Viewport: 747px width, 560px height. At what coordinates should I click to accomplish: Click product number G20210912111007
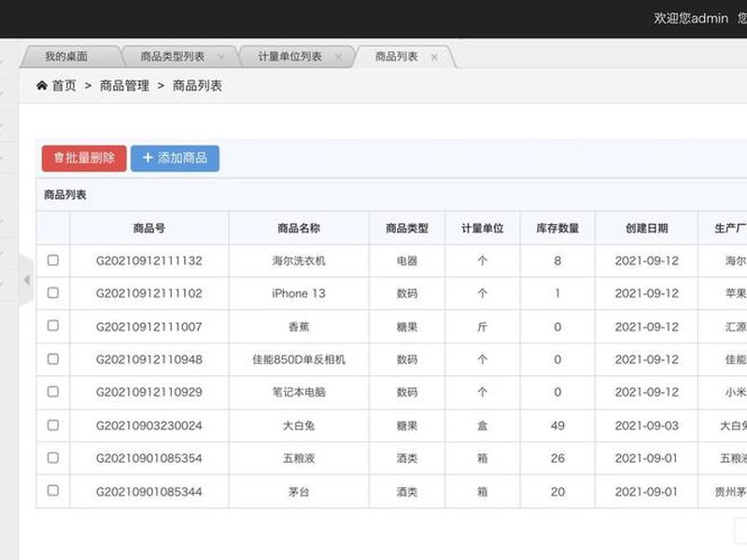149,327
